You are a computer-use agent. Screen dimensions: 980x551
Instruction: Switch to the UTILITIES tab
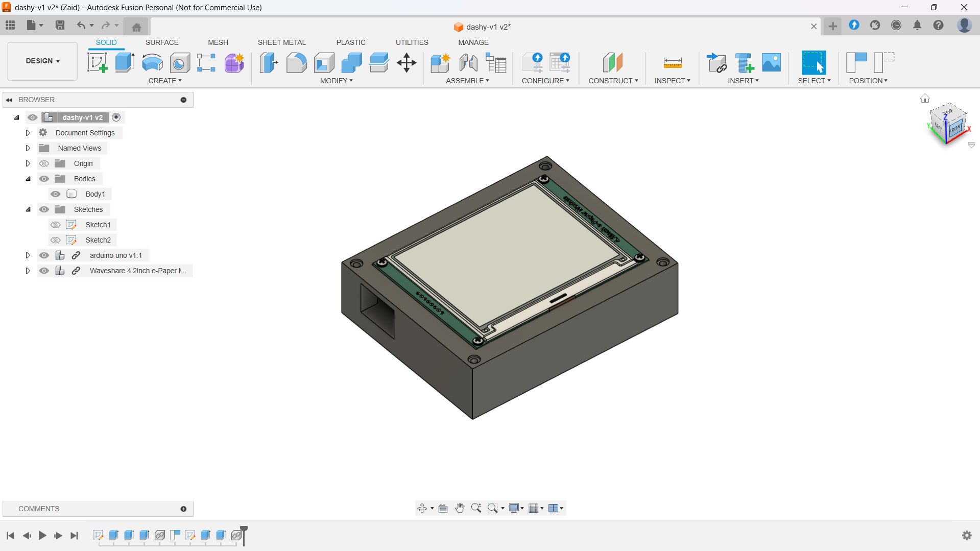(412, 42)
